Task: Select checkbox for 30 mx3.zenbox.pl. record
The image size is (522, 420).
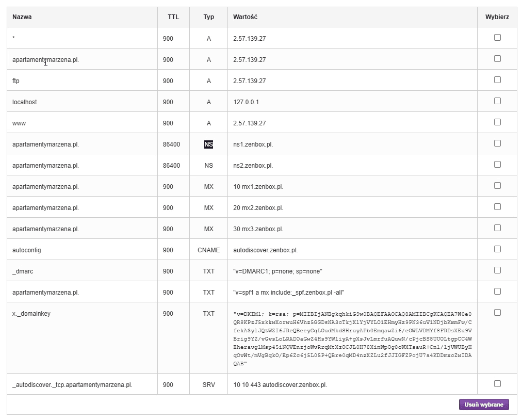Action: 497,228
